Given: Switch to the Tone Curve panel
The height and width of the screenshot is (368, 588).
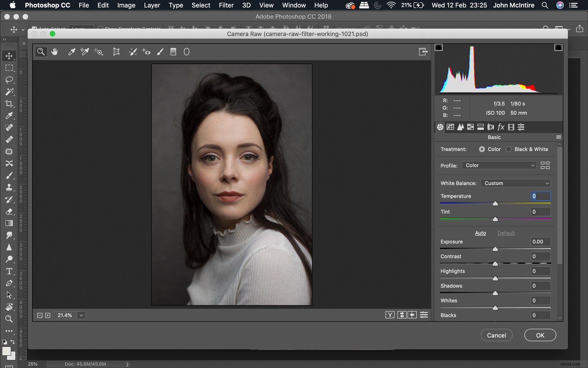Looking at the screenshot, I should (450, 127).
